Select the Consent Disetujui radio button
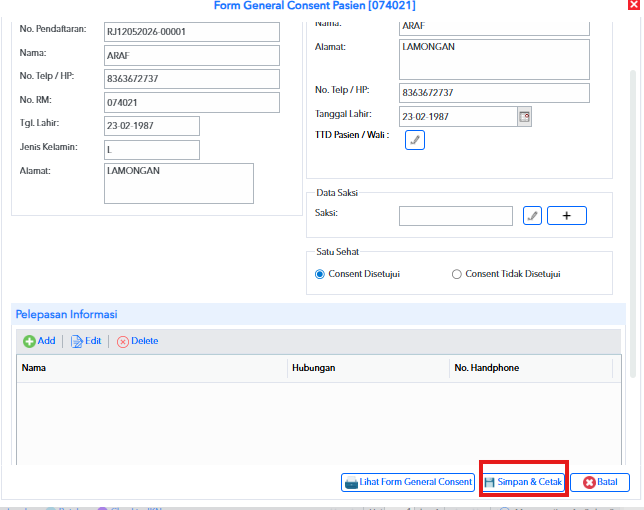The width and height of the screenshot is (644, 510). click(320, 274)
